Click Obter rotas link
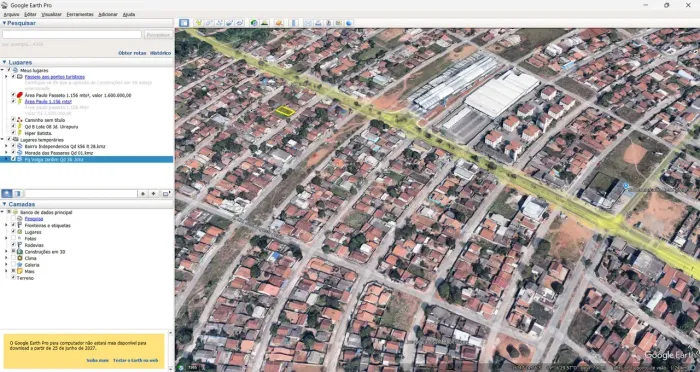Image resolution: width=700 pixels, height=372 pixels. click(x=132, y=53)
